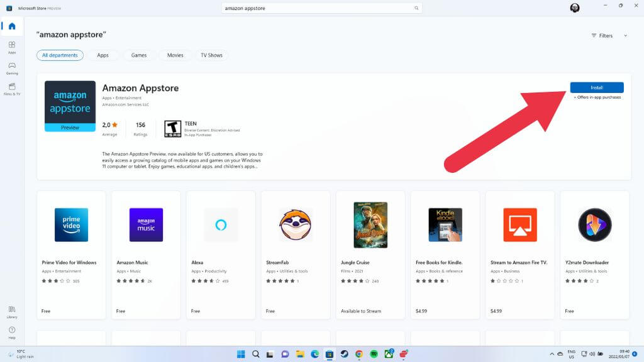This screenshot has width=644, height=362.
Task: Select the Games filter tab
Action: click(139, 55)
